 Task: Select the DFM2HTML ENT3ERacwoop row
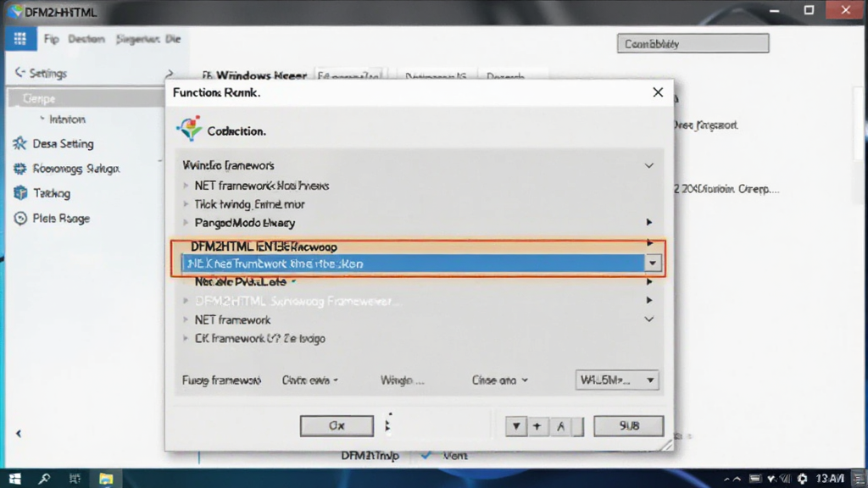418,247
